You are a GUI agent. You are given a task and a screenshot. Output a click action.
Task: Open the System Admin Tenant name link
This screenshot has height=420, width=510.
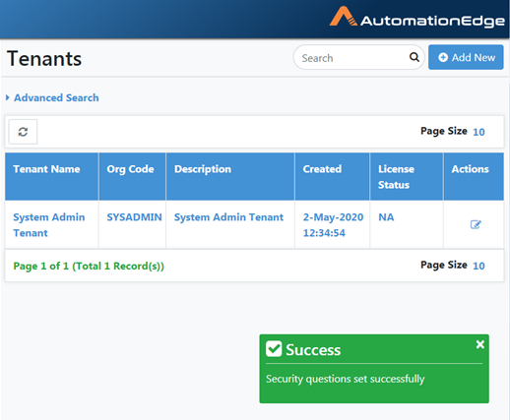49,225
